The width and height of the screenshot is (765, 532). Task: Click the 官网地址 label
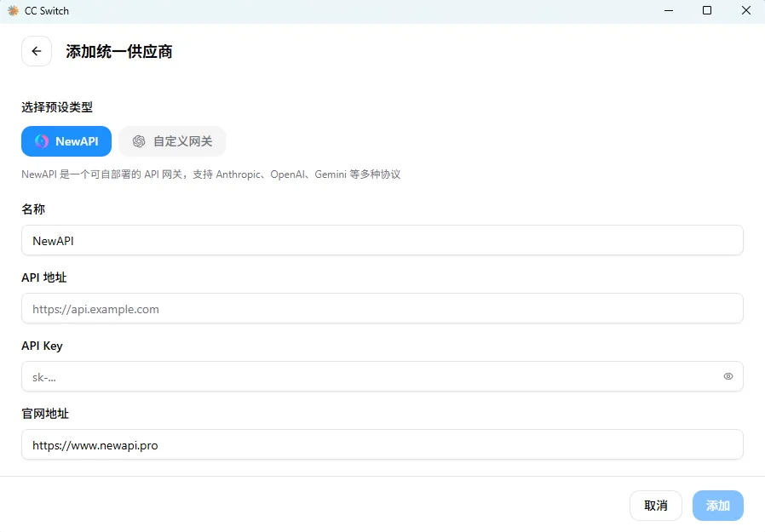[x=45, y=414]
